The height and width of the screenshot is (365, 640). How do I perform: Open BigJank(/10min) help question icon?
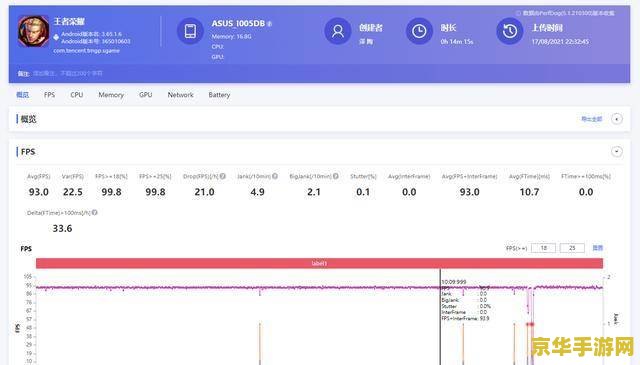point(336,176)
